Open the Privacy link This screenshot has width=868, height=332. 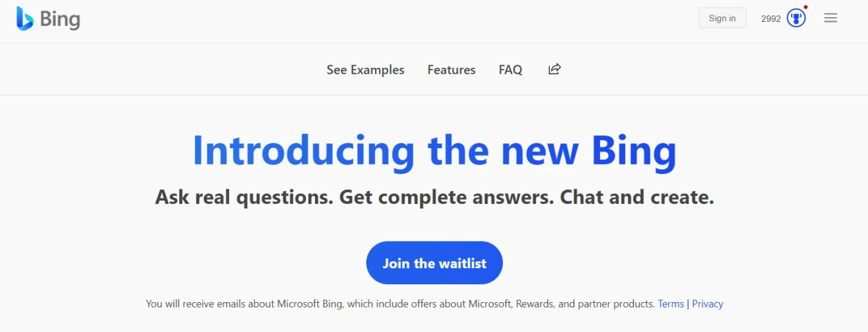[x=707, y=304]
